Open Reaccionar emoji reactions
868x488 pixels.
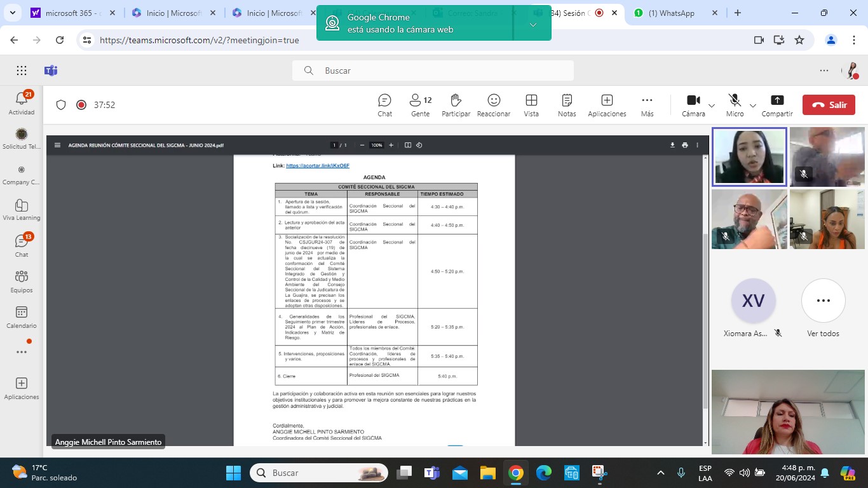click(494, 105)
